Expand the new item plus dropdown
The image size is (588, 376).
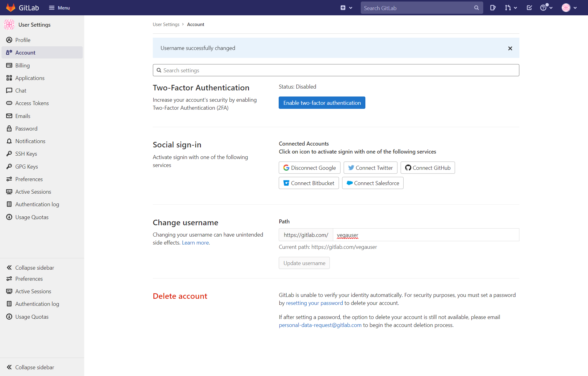tap(346, 8)
